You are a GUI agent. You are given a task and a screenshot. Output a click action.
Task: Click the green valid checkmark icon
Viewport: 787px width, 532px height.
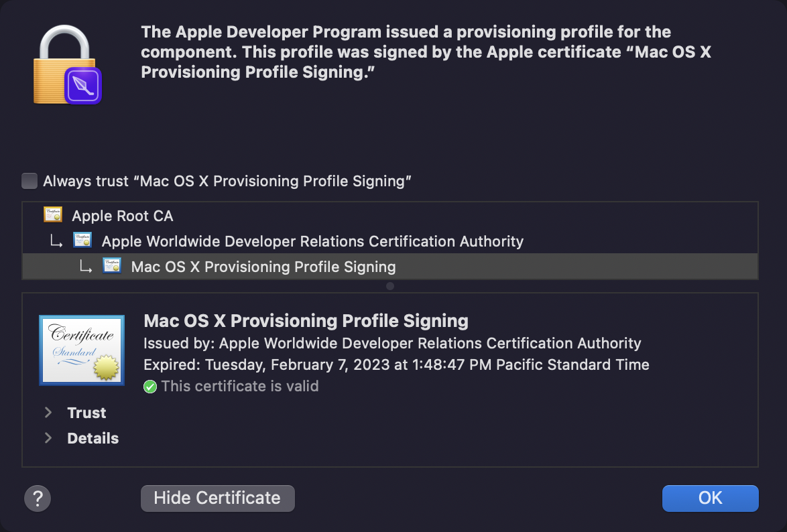pyautogui.click(x=150, y=387)
